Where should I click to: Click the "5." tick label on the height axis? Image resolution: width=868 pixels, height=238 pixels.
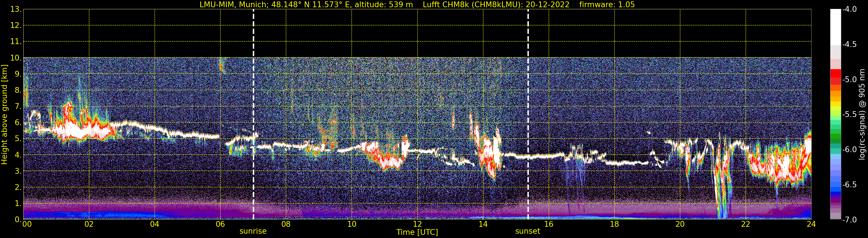point(18,139)
